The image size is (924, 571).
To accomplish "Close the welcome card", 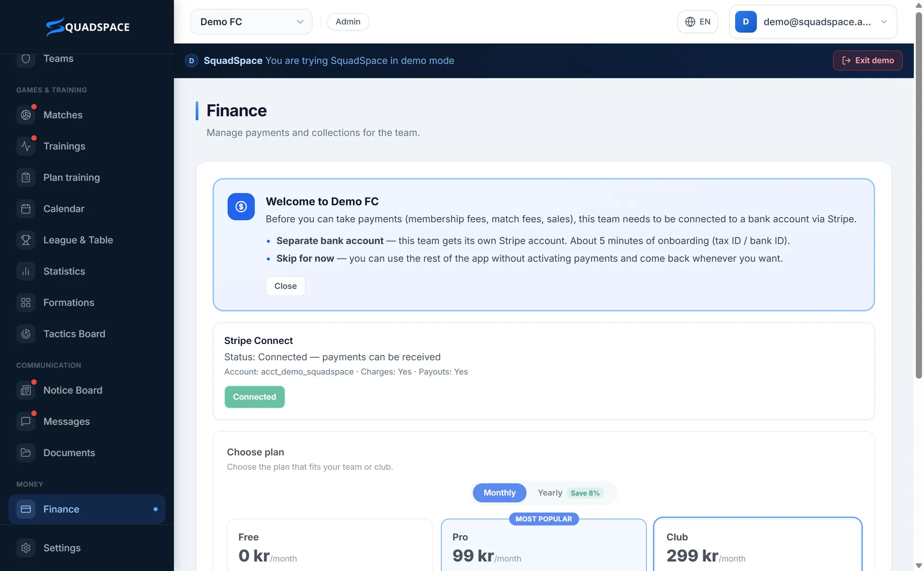I will [286, 286].
